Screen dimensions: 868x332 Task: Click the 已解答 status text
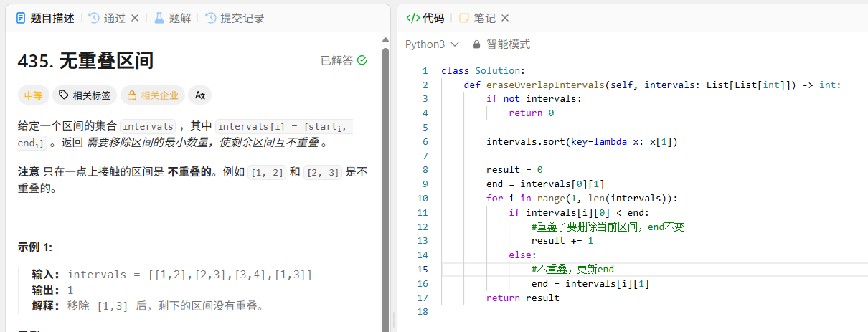[336, 60]
